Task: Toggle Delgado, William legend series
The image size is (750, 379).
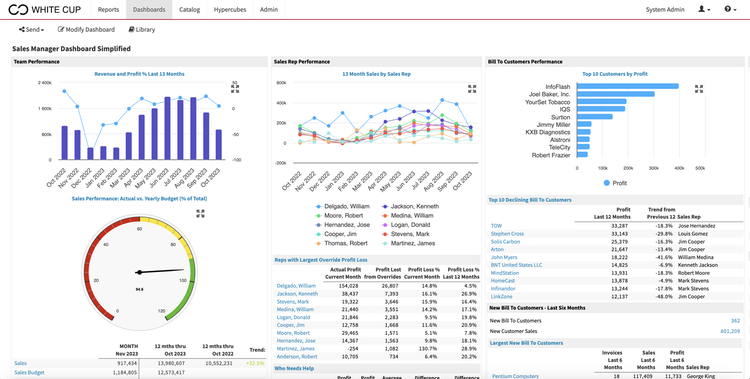Action: click(x=342, y=206)
